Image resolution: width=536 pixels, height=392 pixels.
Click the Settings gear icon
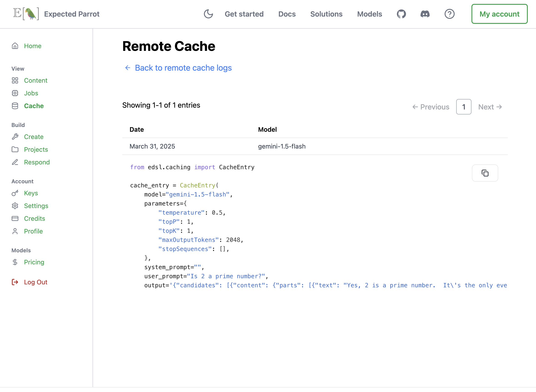point(15,206)
